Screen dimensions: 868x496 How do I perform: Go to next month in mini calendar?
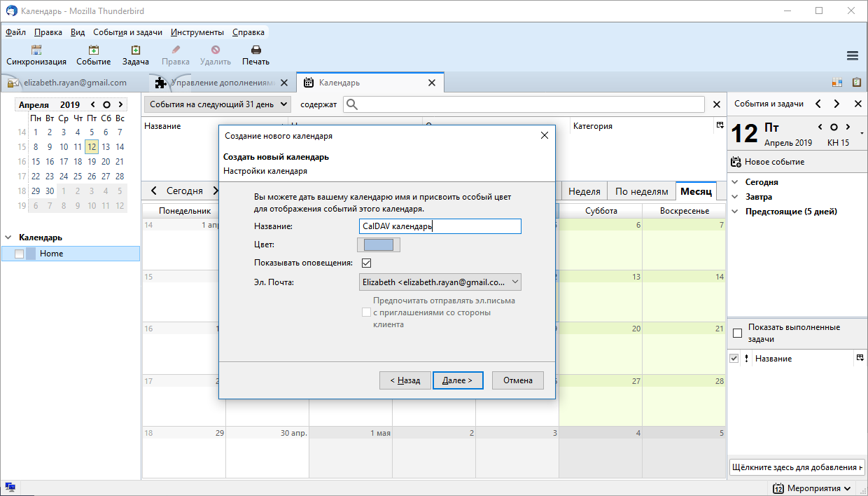coord(120,104)
